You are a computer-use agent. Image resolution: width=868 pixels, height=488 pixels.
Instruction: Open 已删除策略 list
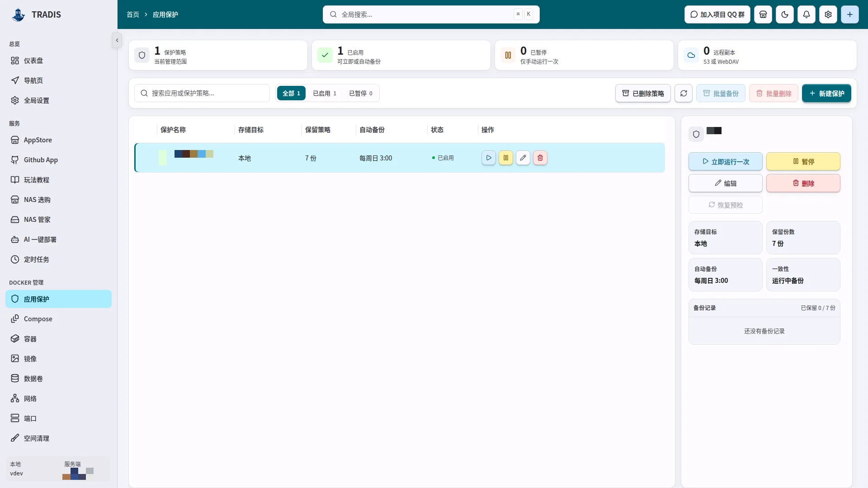coord(643,94)
